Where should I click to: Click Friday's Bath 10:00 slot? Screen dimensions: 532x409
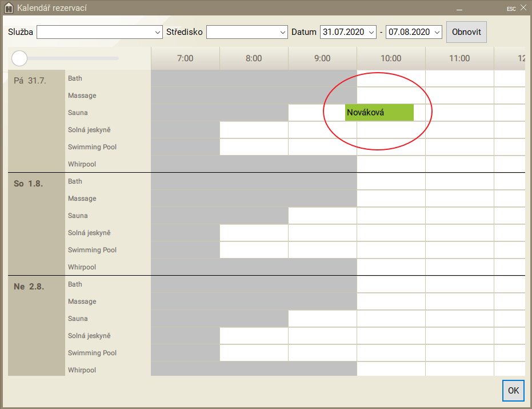[391, 78]
